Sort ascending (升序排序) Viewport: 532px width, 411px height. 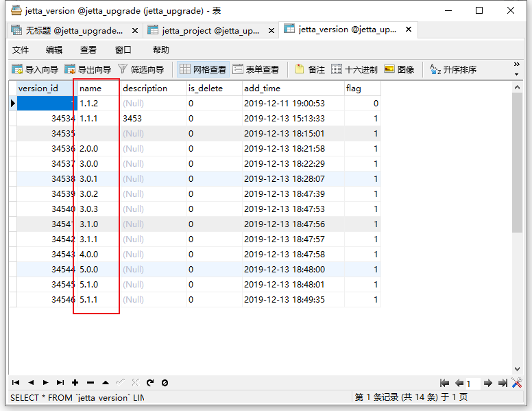pyautogui.click(x=453, y=69)
